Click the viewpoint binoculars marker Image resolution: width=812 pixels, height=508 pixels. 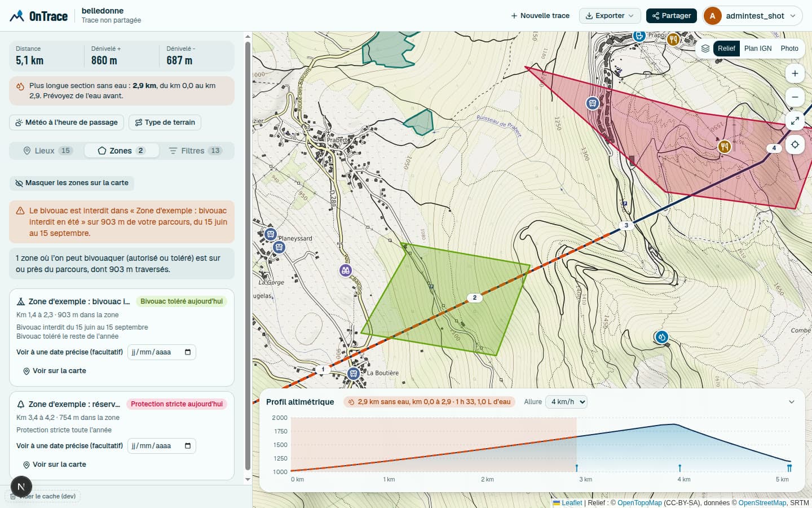[x=346, y=270]
